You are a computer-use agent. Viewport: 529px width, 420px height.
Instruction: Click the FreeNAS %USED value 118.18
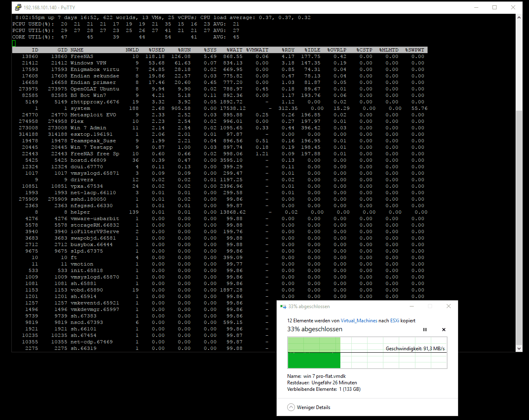[155, 56]
